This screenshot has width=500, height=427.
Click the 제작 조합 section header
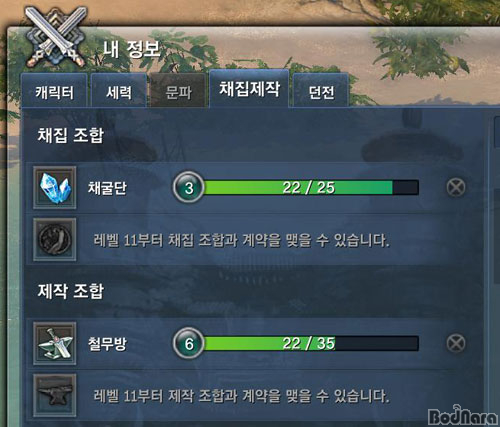pyautogui.click(x=71, y=291)
